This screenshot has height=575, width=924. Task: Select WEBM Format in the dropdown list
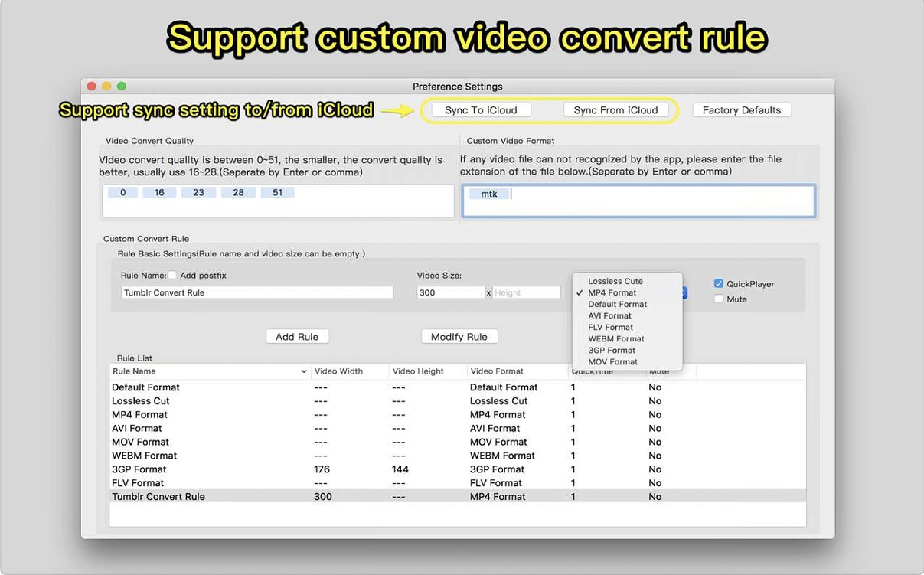(615, 338)
